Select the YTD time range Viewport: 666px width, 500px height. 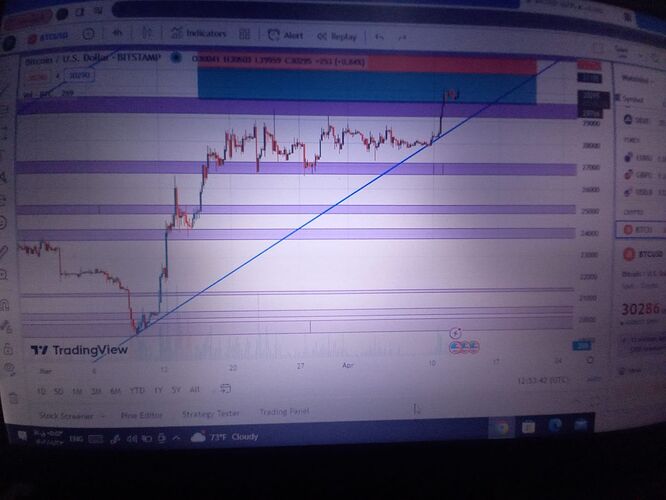coord(138,390)
